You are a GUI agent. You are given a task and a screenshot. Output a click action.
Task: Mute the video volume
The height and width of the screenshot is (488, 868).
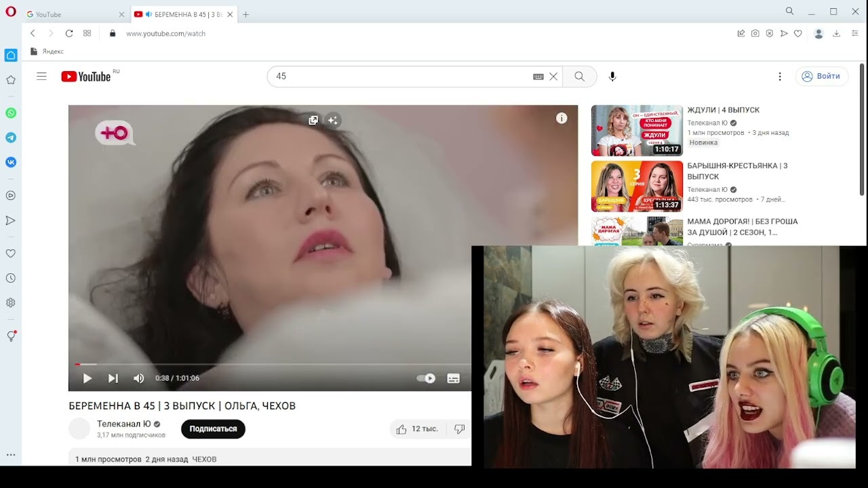138,378
